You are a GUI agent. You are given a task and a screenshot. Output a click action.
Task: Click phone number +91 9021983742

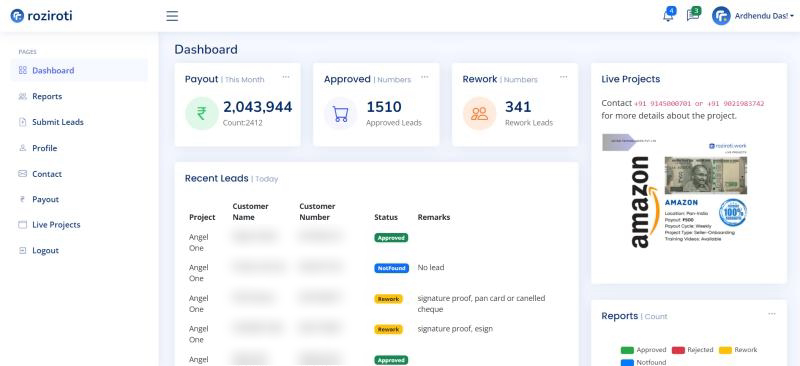click(735, 104)
